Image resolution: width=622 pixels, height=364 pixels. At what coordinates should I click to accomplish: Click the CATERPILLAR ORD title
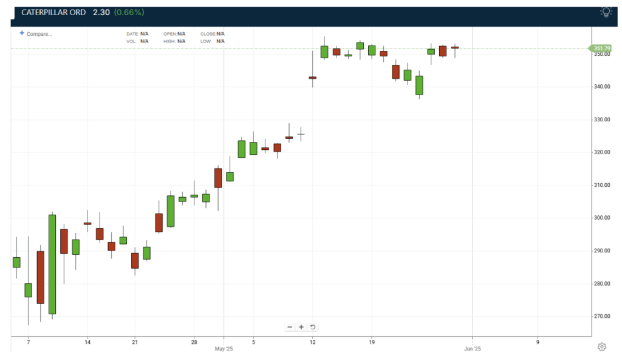(53, 12)
